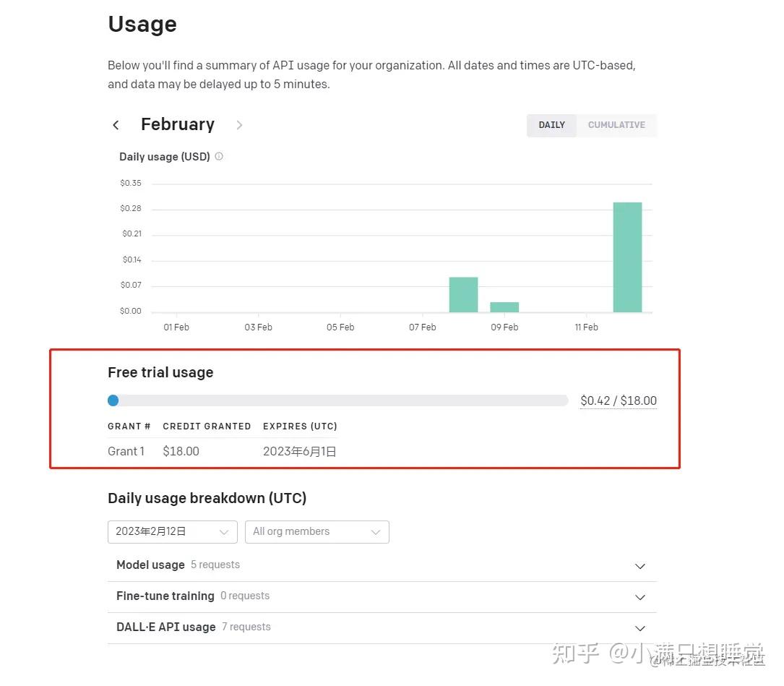Click the GRANT # column header
Screen dimensions: 784x686
tap(129, 426)
